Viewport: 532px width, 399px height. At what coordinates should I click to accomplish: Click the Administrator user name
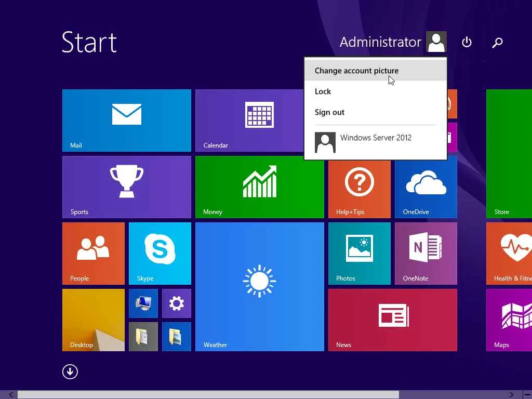click(380, 42)
